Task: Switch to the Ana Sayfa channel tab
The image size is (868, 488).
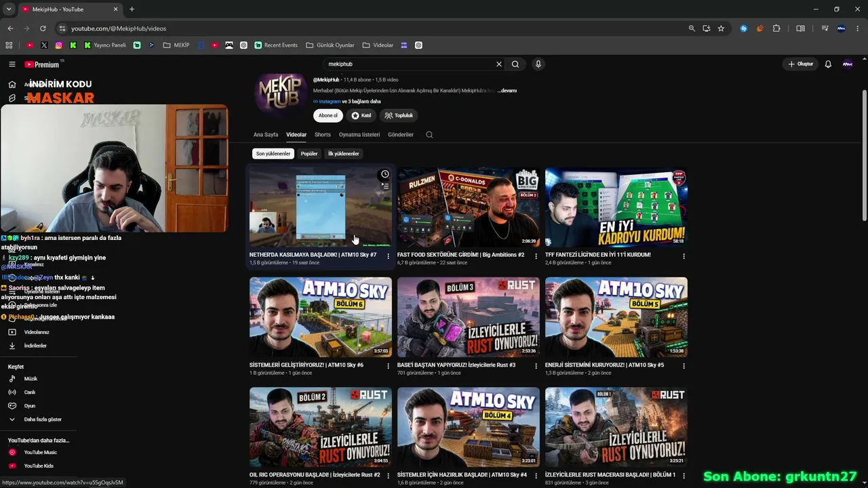Action: tap(266, 135)
